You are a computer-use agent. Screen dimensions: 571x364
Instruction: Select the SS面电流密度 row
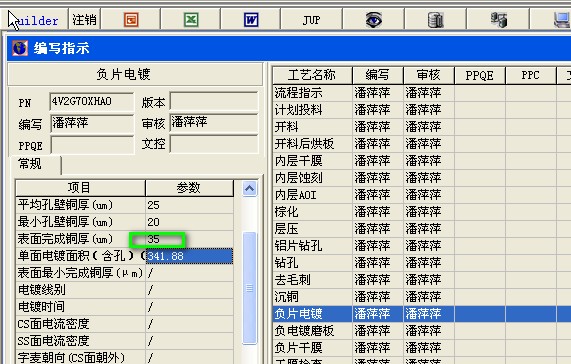[x=125, y=341]
